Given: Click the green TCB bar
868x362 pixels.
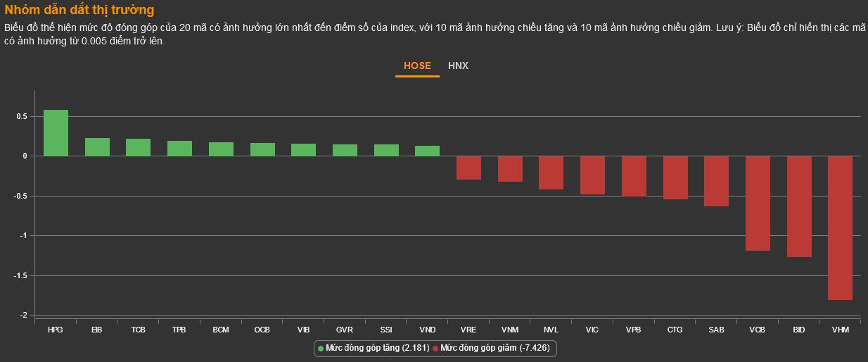Looking at the screenshot, I should (139, 147).
